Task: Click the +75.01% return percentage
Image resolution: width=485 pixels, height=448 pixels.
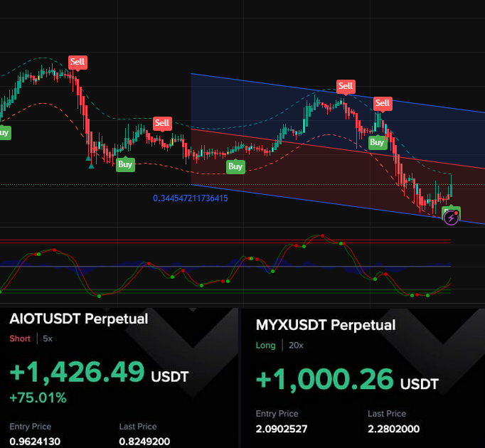Action: (x=38, y=398)
